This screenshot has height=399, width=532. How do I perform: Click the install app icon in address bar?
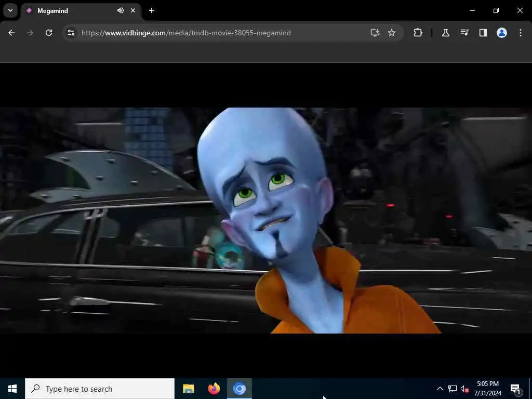click(x=375, y=33)
